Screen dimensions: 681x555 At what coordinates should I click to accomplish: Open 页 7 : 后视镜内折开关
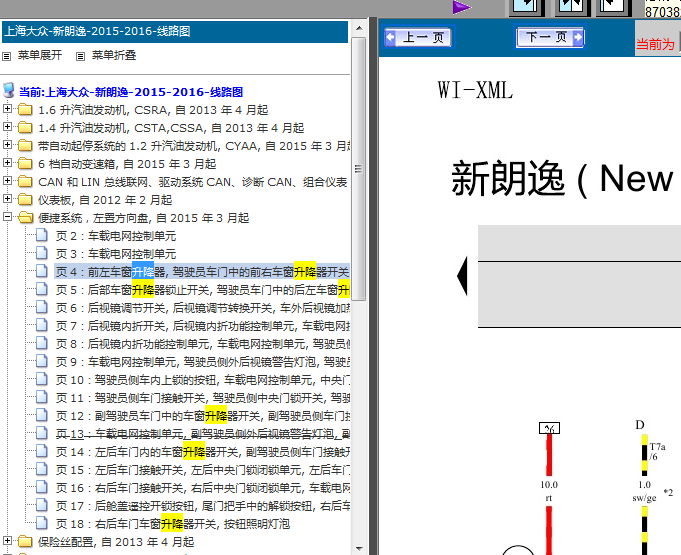tap(202, 326)
